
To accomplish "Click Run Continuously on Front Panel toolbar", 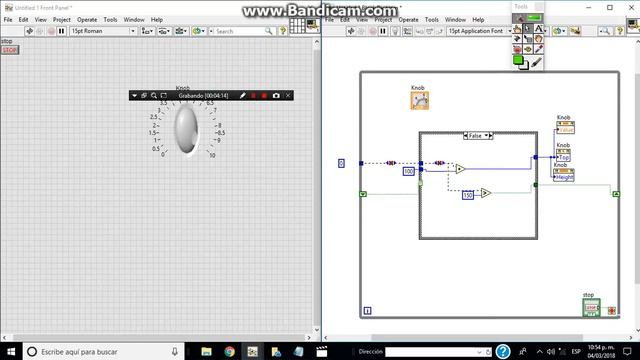I will coord(40,31).
